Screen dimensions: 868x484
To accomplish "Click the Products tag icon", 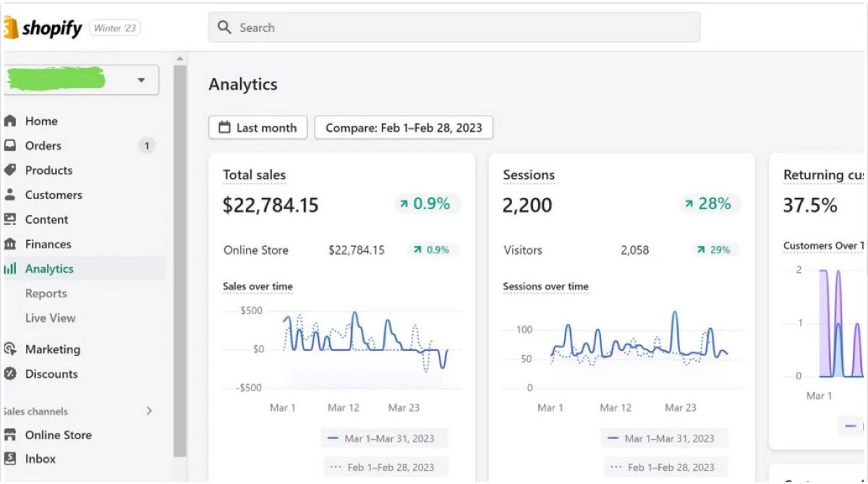I will pyautogui.click(x=10, y=170).
